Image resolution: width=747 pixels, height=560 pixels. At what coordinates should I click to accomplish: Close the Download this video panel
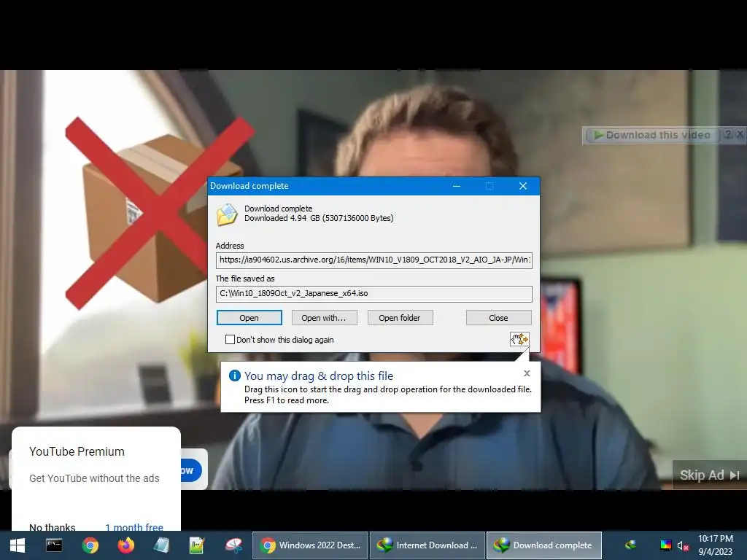click(740, 135)
